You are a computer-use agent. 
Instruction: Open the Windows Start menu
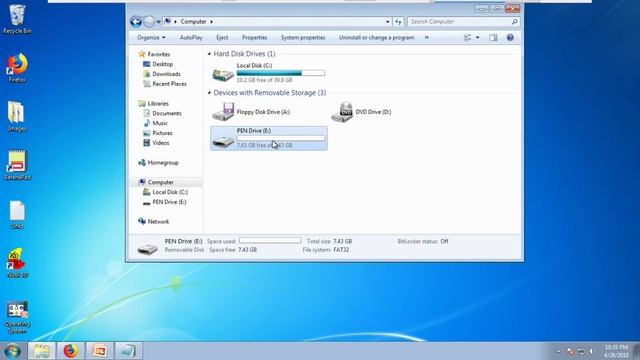pyautogui.click(x=13, y=351)
